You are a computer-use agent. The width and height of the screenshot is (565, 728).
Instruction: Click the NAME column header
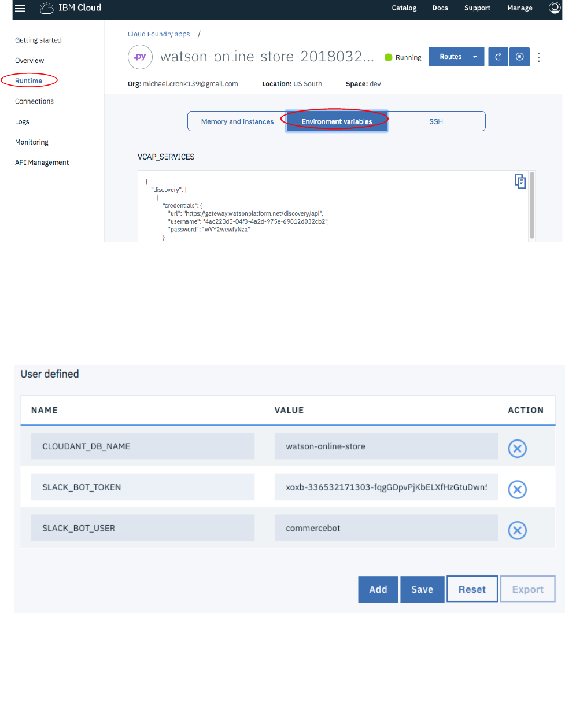point(45,410)
